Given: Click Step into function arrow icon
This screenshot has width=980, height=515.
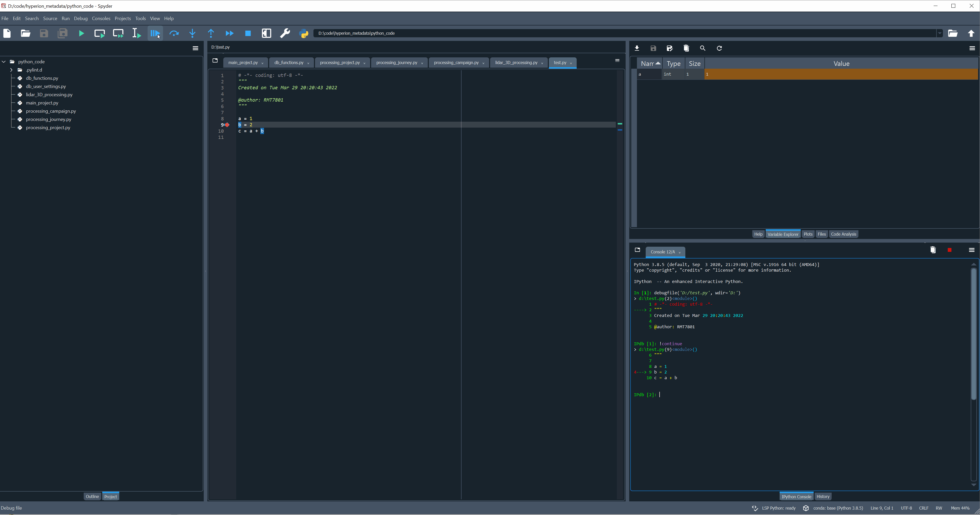Looking at the screenshot, I should tap(192, 33).
